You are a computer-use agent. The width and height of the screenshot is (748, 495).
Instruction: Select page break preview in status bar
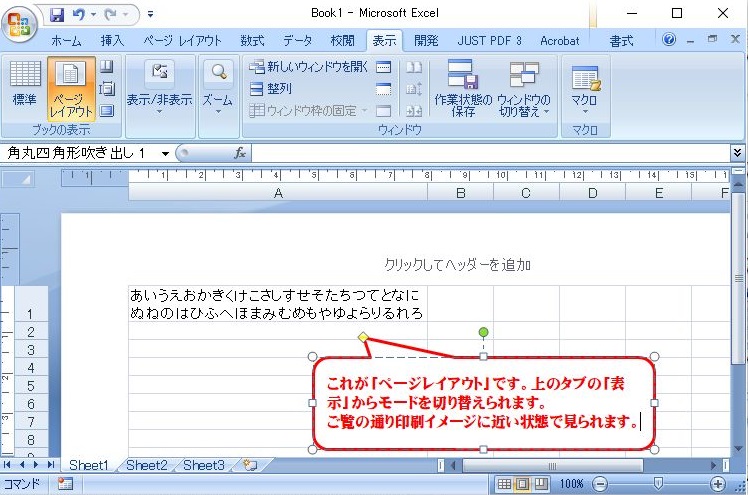click(x=540, y=484)
